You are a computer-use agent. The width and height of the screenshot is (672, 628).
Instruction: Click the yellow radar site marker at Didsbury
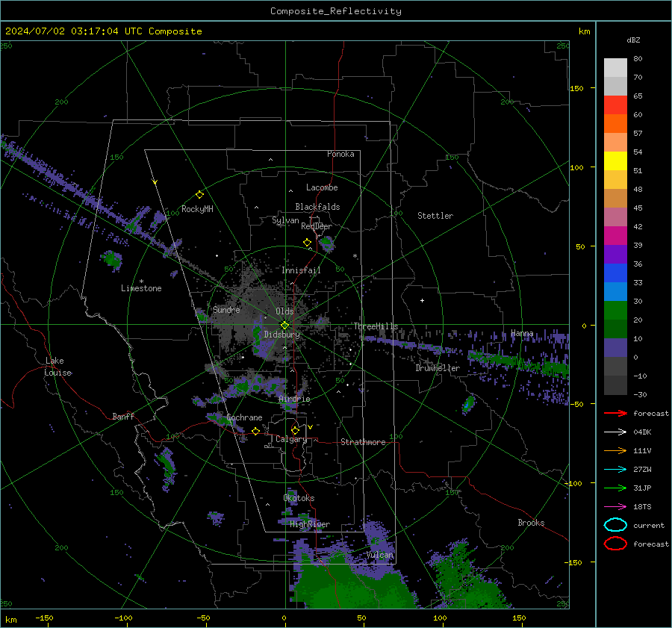(284, 326)
